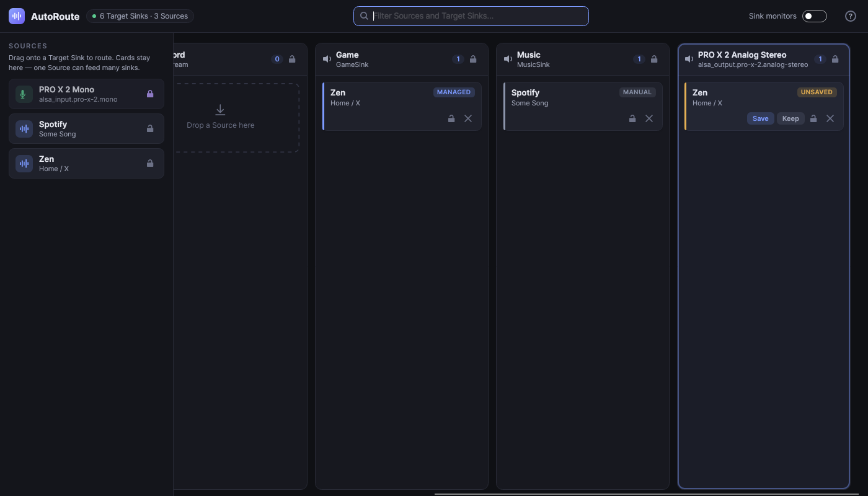
Task: Focus the Filter Sources and Target Sinks field
Action: pyautogui.click(x=471, y=16)
